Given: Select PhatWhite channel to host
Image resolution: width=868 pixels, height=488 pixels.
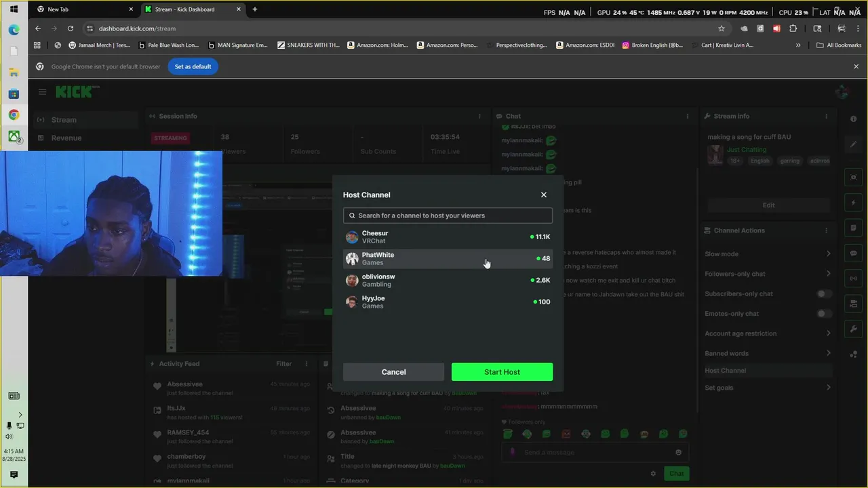Looking at the screenshot, I should click(x=448, y=259).
